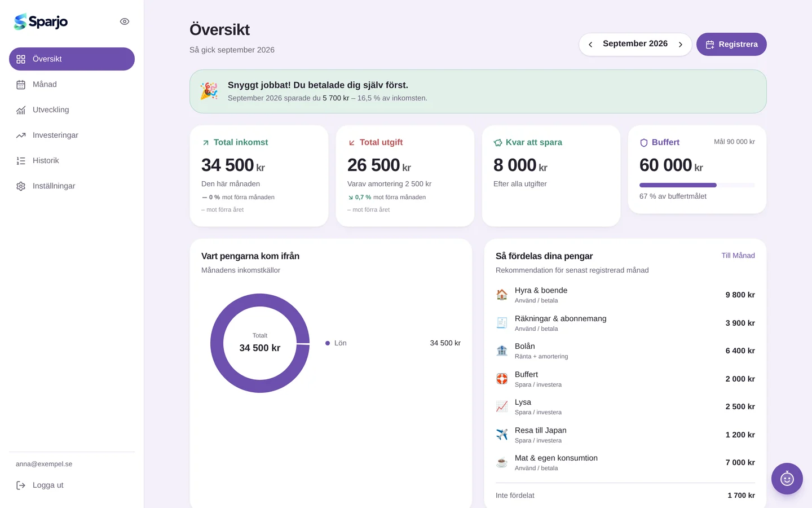Click the Bolån bank icon
The width and height of the screenshot is (812, 508).
[x=502, y=351]
